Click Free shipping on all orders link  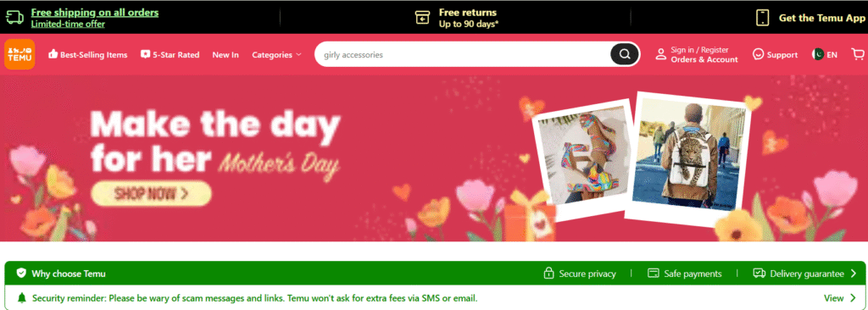click(x=95, y=12)
